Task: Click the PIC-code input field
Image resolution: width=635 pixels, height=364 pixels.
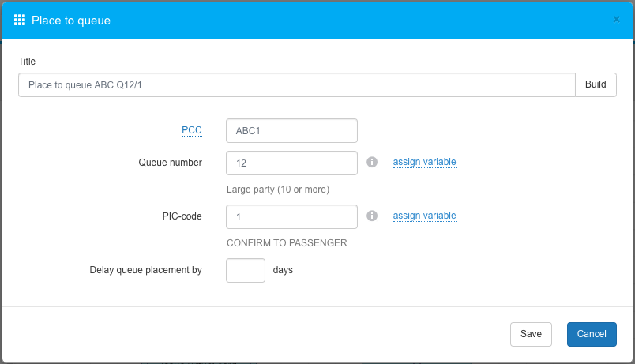Action: [x=291, y=216]
